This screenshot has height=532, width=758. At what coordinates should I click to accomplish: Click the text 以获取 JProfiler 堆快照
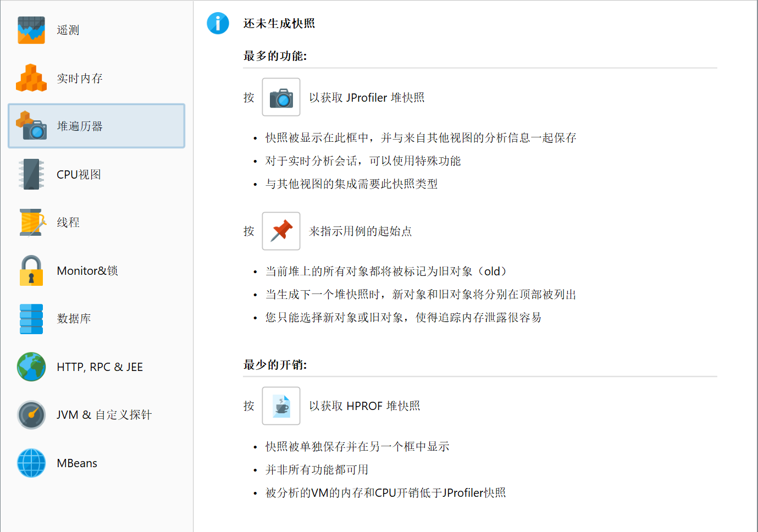click(367, 97)
